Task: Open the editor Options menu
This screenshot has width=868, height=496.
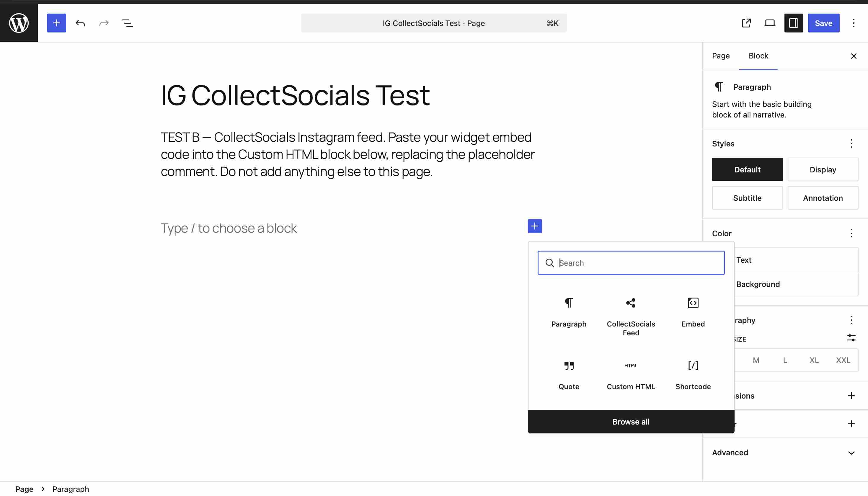Action: click(x=854, y=23)
